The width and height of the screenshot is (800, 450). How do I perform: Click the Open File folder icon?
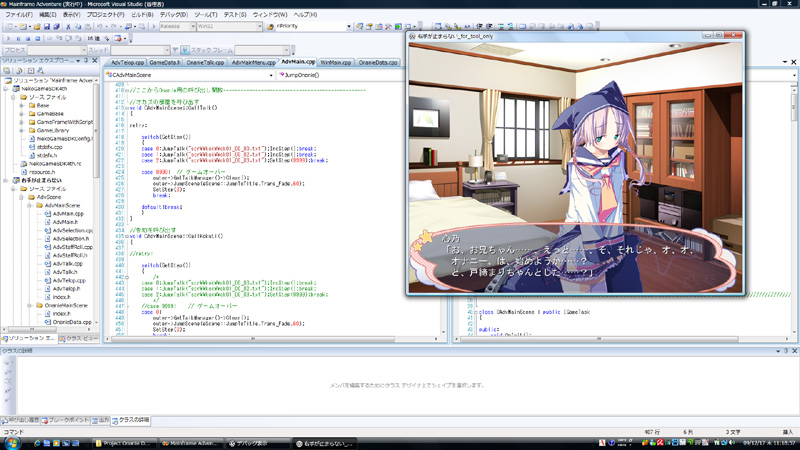coord(37,27)
